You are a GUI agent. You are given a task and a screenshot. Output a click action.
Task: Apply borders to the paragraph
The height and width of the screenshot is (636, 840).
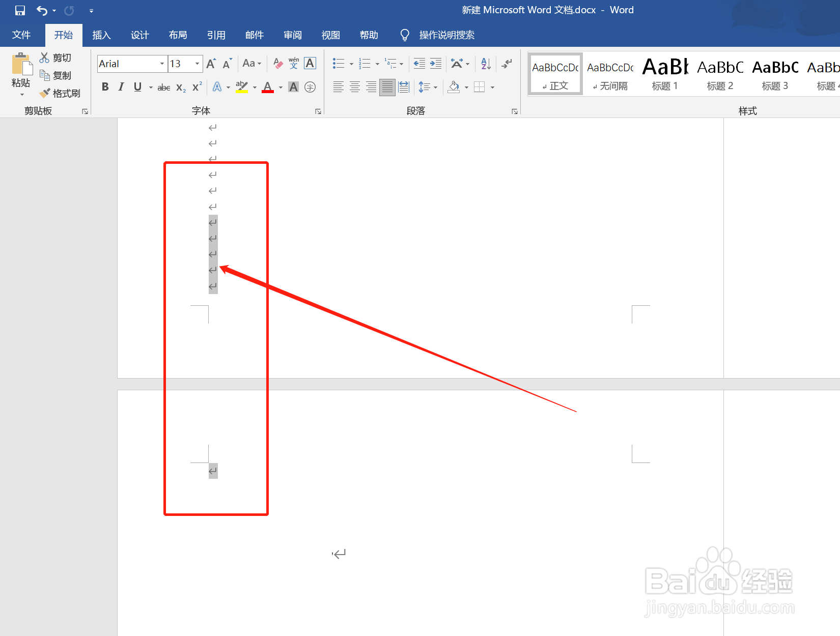[480, 87]
